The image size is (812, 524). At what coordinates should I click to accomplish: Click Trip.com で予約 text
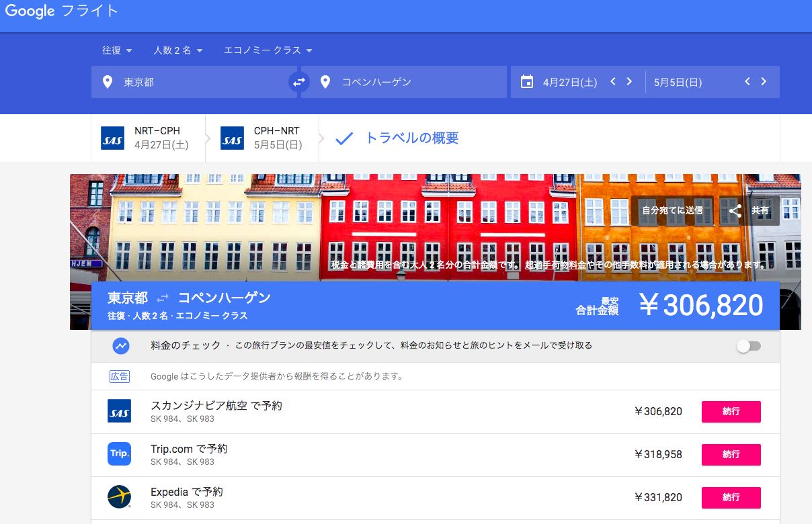coord(190,449)
